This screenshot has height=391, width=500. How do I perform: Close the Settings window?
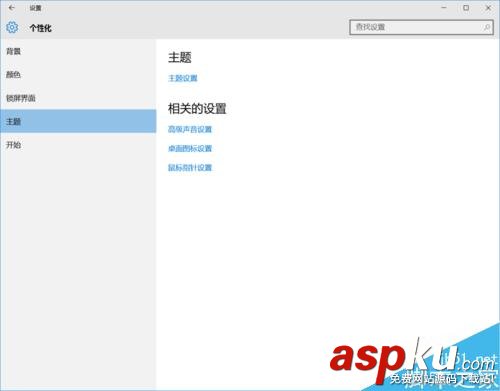coord(488,8)
